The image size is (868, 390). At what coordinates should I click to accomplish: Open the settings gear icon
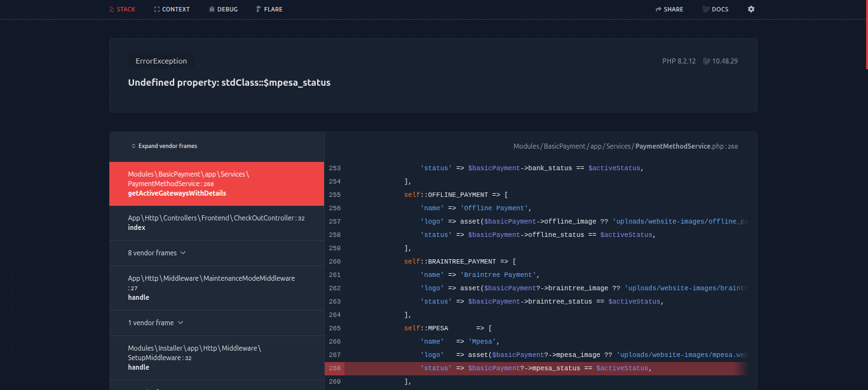point(751,10)
